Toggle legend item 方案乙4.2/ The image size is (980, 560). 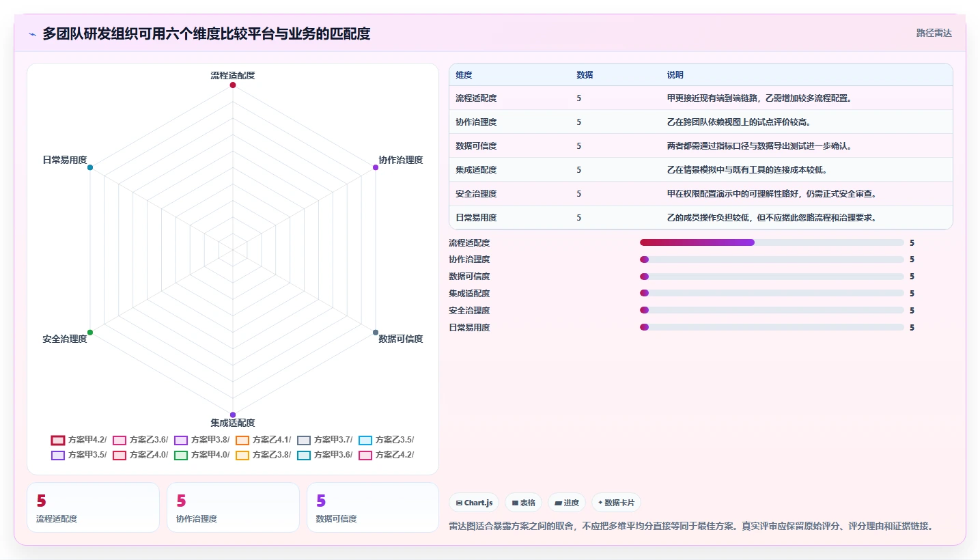[386, 455]
